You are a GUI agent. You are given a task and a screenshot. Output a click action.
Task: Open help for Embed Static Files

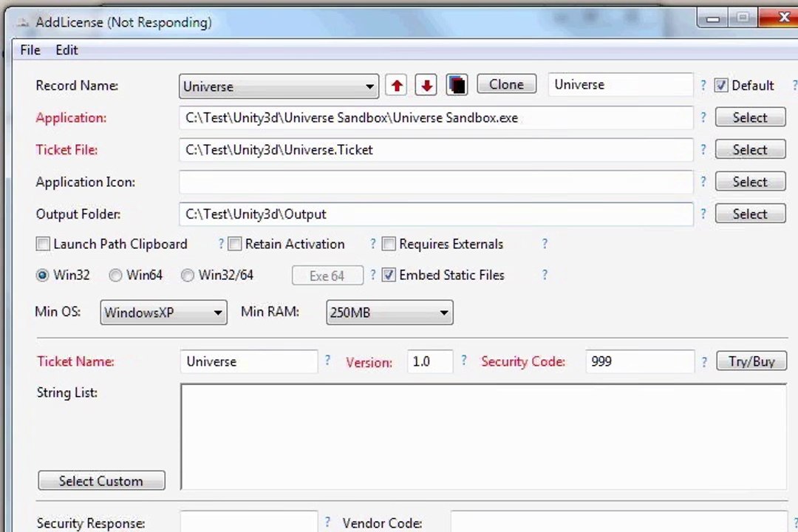pos(545,275)
